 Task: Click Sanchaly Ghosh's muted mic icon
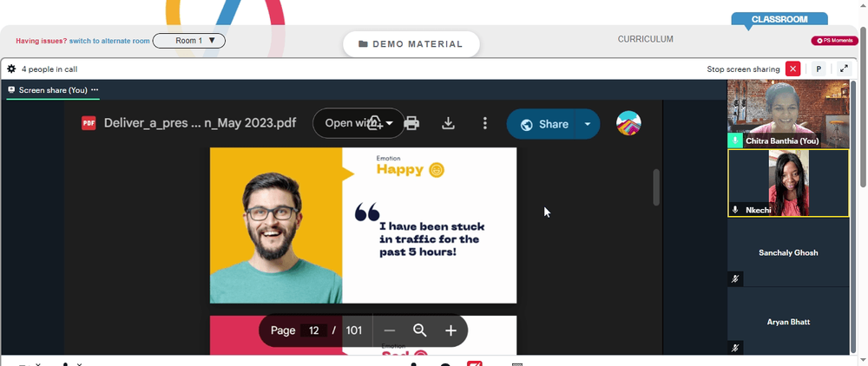tap(735, 278)
